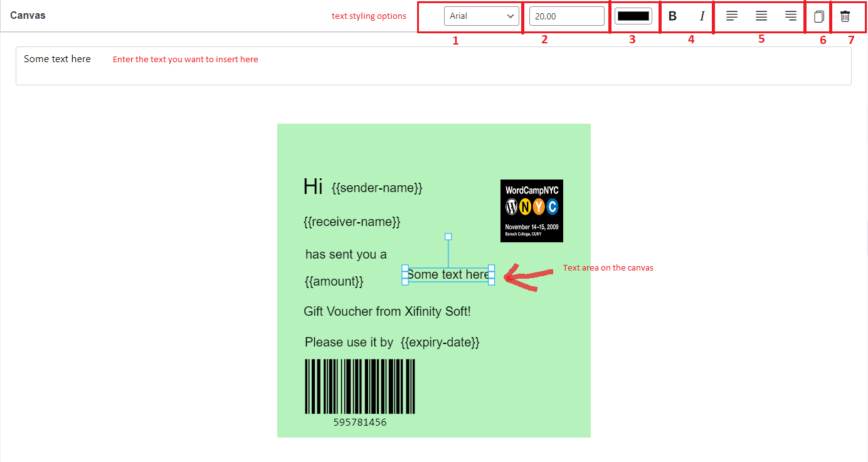Open the black text color picker

(633, 16)
